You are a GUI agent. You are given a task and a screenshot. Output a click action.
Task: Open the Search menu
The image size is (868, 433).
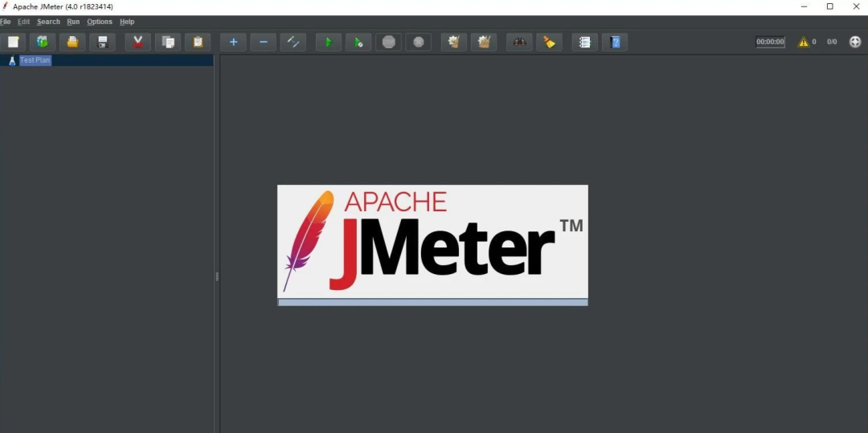click(48, 22)
